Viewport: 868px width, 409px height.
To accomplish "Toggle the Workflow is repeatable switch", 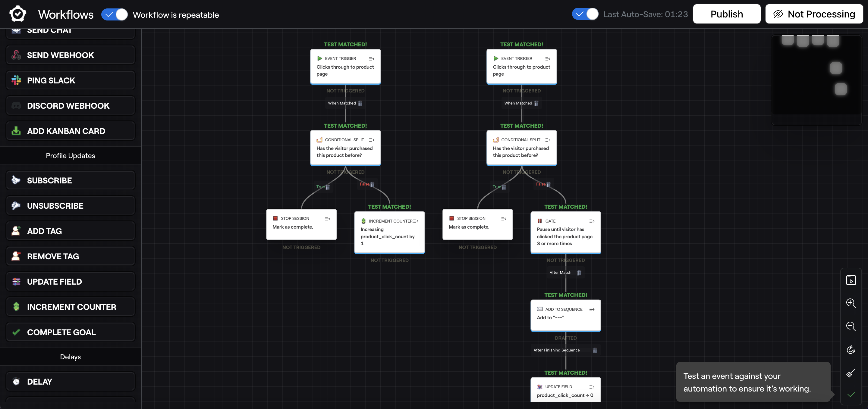I will tap(115, 14).
